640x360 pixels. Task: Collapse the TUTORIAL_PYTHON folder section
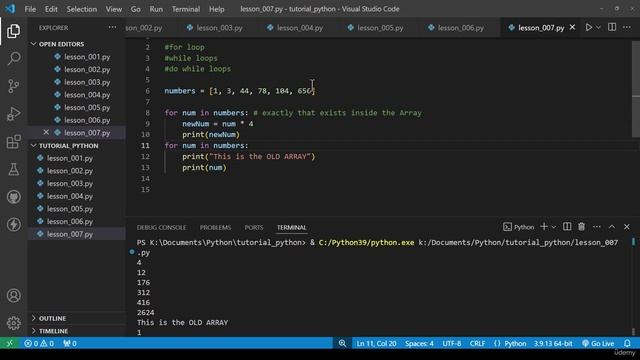33,145
